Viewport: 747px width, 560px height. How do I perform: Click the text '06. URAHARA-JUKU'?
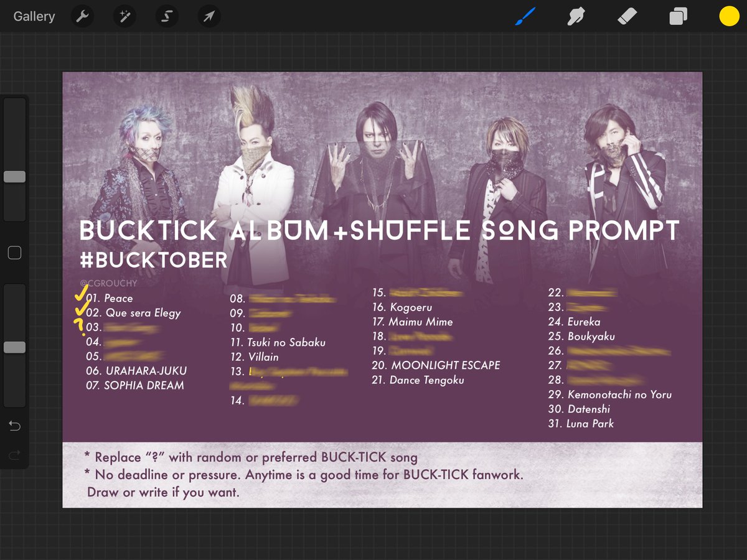click(x=136, y=371)
